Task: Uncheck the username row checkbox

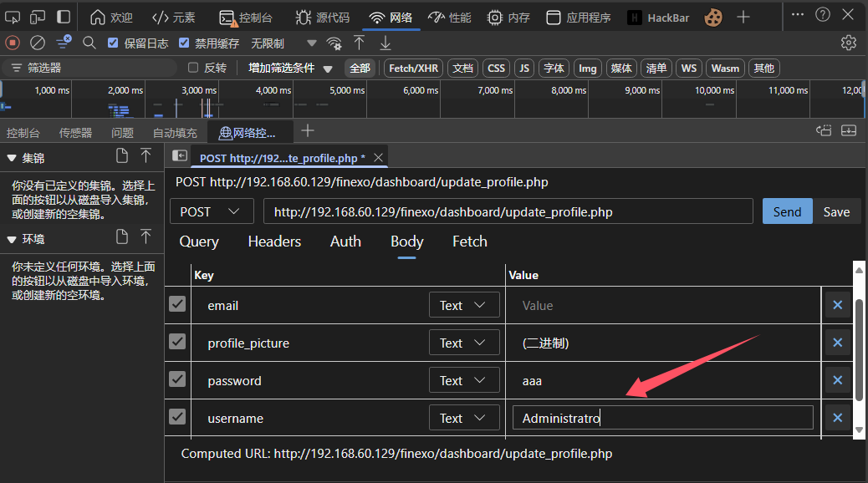Action: [177, 417]
